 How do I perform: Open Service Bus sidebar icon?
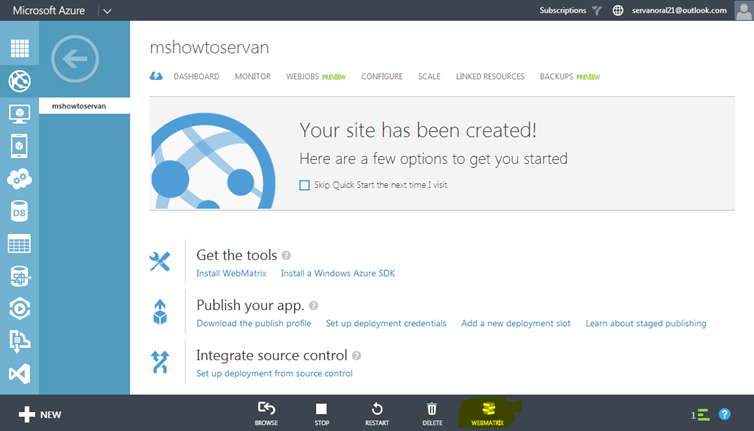click(x=19, y=342)
